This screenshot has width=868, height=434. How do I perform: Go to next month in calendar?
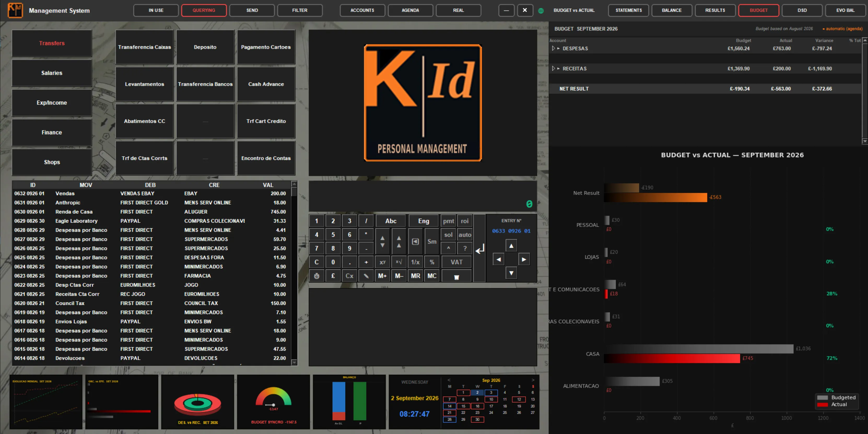click(x=533, y=380)
